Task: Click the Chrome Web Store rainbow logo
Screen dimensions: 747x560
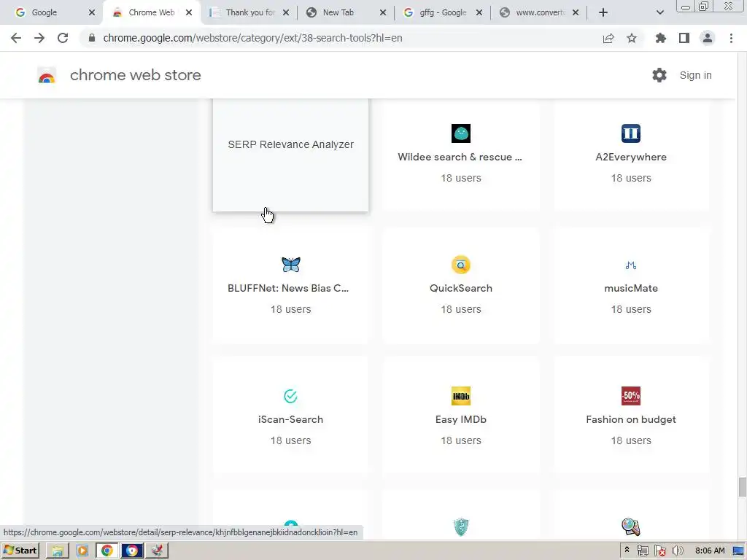Action: click(47, 75)
